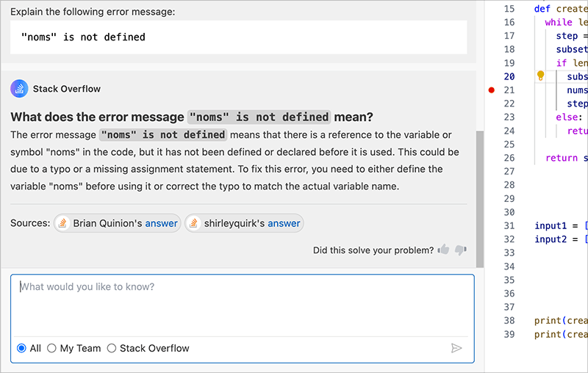Click the red breakpoint dot on line 21
588x373 pixels.
pos(492,90)
